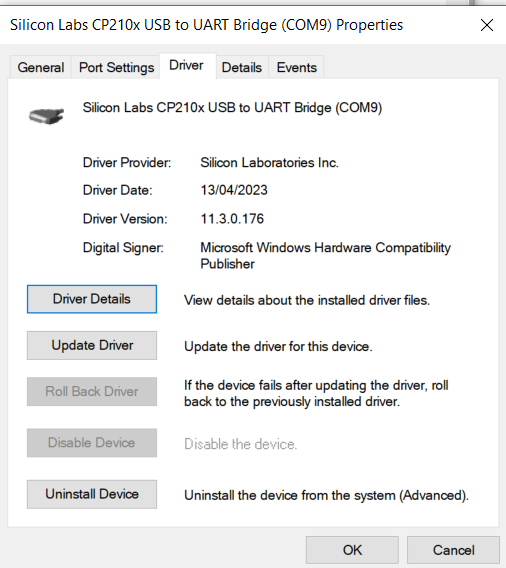The width and height of the screenshot is (506, 568).
Task: Click the Roll Back Driver button
Action: (92, 392)
